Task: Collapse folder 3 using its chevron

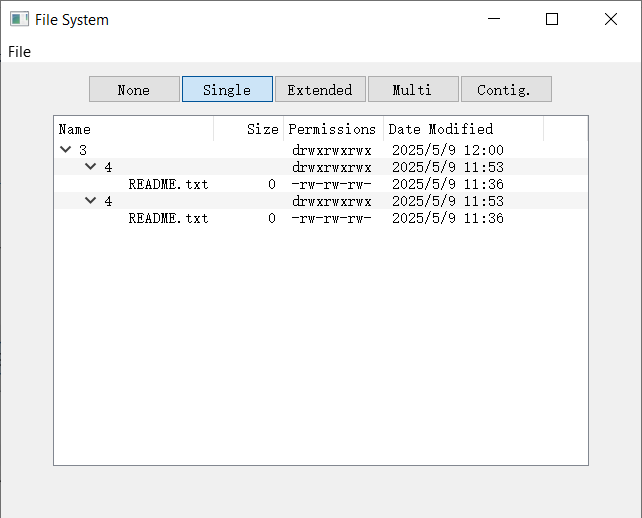Action: 66,149
